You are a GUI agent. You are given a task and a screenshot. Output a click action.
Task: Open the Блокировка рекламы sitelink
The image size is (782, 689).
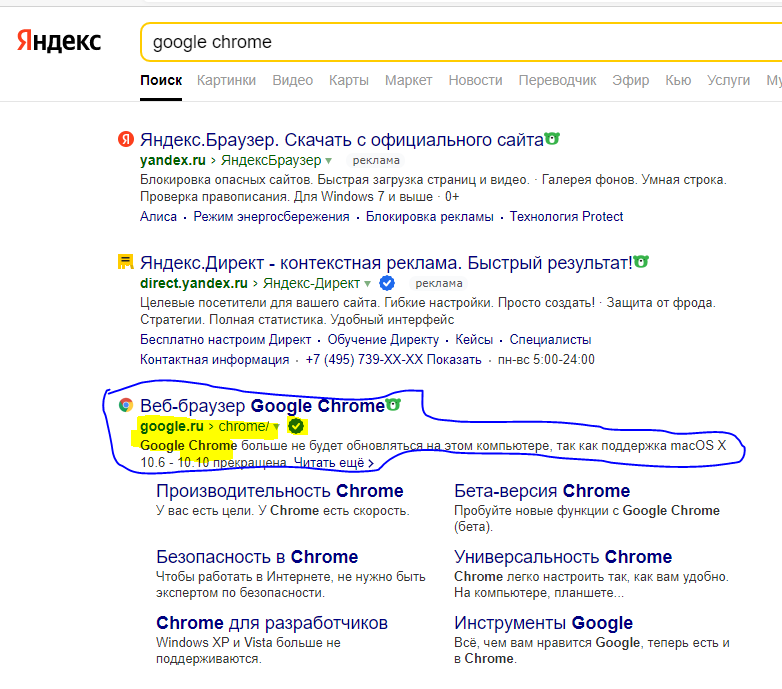(x=429, y=216)
